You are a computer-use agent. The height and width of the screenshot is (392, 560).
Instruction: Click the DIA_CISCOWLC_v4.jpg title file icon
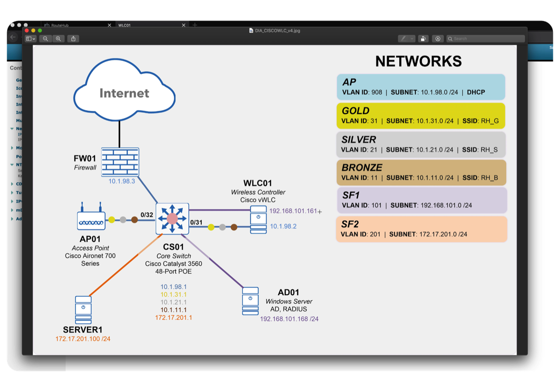pos(251,30)
